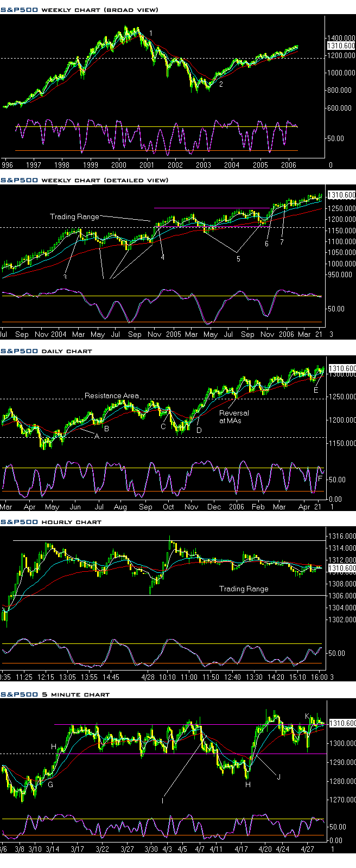Click marker '7' in the detailed weekly chart
The image size is (356, 868).
(x=282, y=242)
